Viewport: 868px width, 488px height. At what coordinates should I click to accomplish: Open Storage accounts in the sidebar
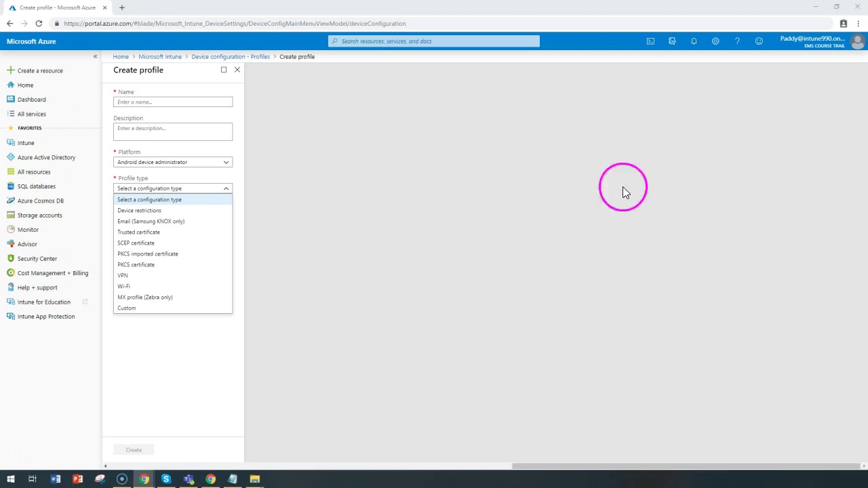(x=39, y=216)
